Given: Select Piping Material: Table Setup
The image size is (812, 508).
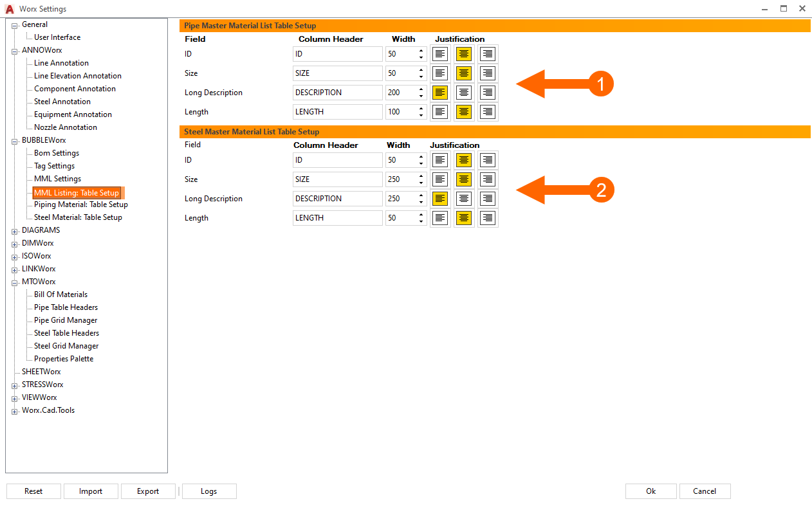Looking at the screenshot, I should click(81, 204).
